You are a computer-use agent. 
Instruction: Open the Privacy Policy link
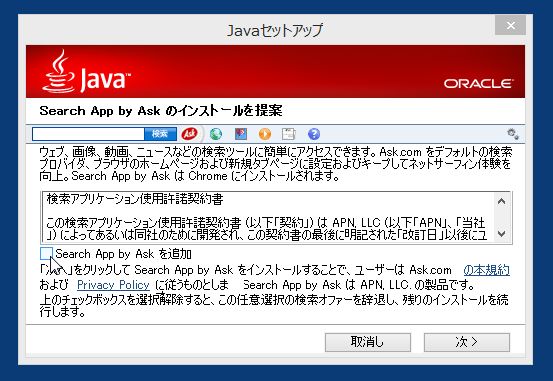[x=113, y=285]
